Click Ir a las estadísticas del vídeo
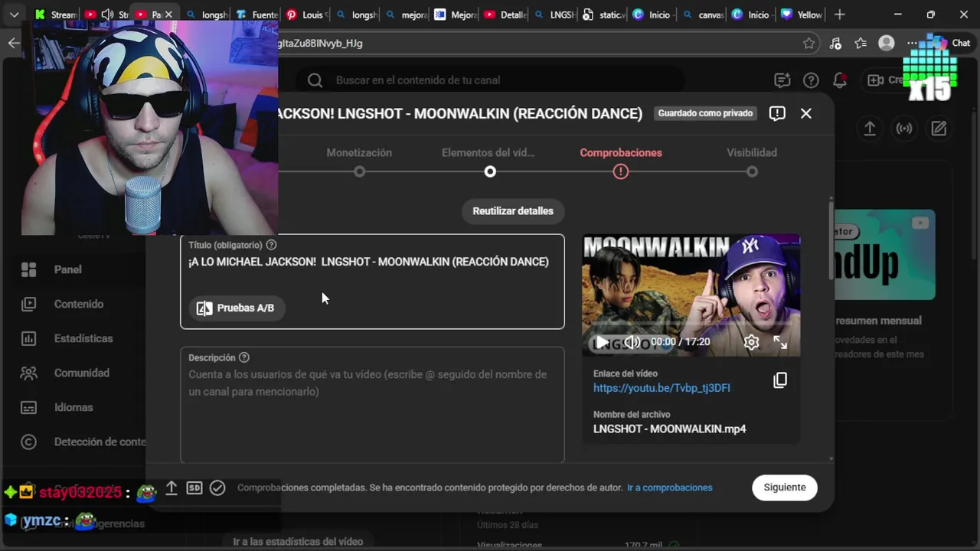 click(298, 542)
